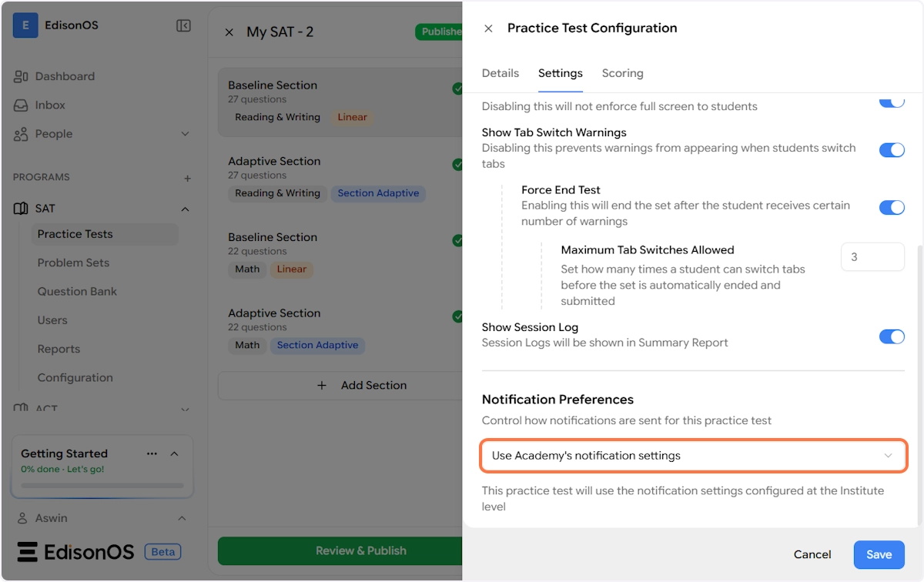Open Dashboard from sidebar
The width and height of the screenshot is (924, 582).
[x=65, y=76]
